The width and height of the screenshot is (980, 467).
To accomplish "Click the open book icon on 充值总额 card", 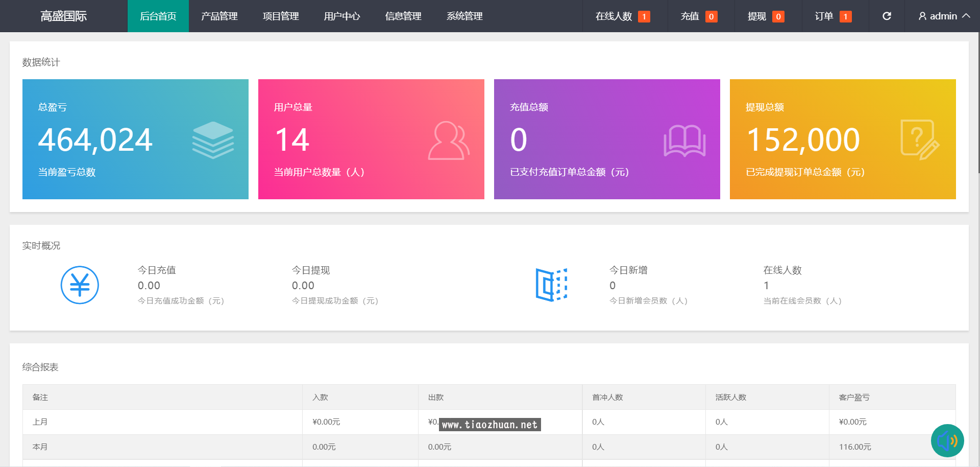I will click(684, 141).
